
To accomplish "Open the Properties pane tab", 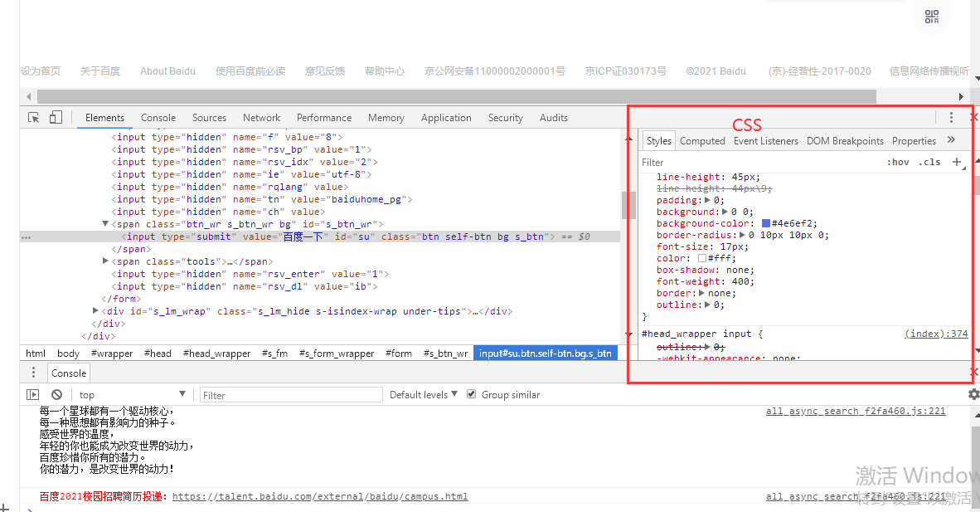I will coord(914,141).
